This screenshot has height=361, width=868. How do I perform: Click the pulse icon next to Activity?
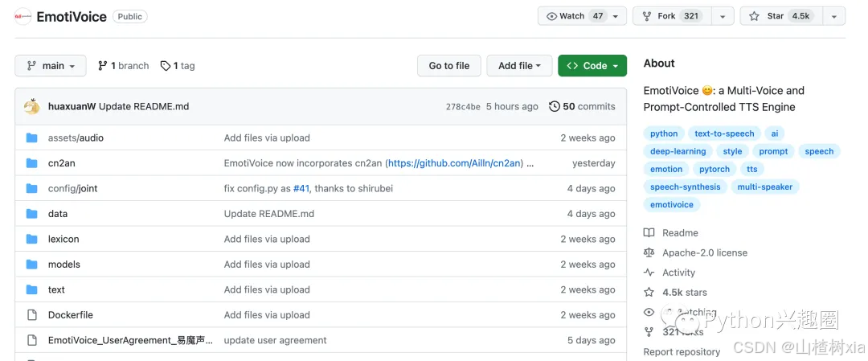[649, 273]
